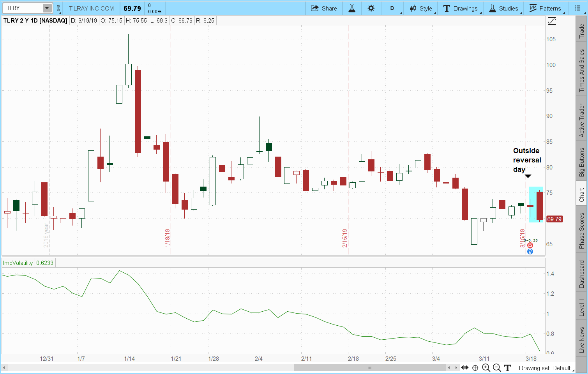Toggle the chart mode icon above price axis
This screenshot has width=588, height=374.
tap(552, 21)
